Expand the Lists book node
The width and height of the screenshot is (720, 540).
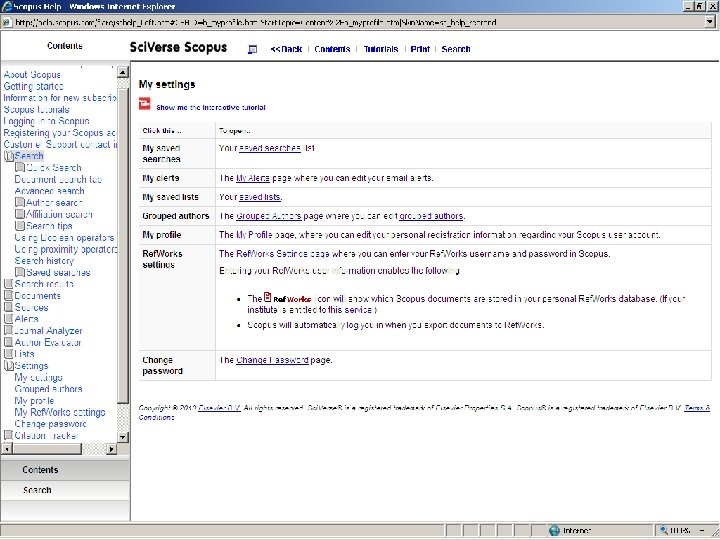(x=8, y=354)
